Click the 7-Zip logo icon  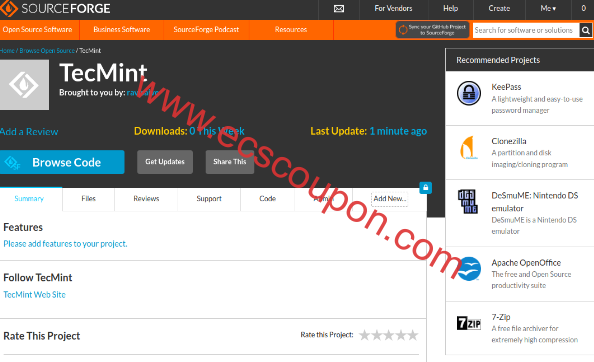pos(469,323)
